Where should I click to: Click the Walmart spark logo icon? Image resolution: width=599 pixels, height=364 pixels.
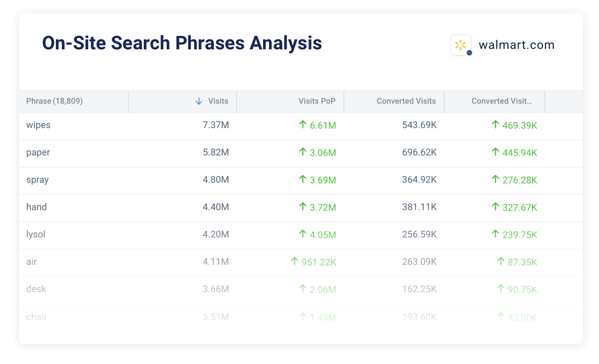[461, 45]
